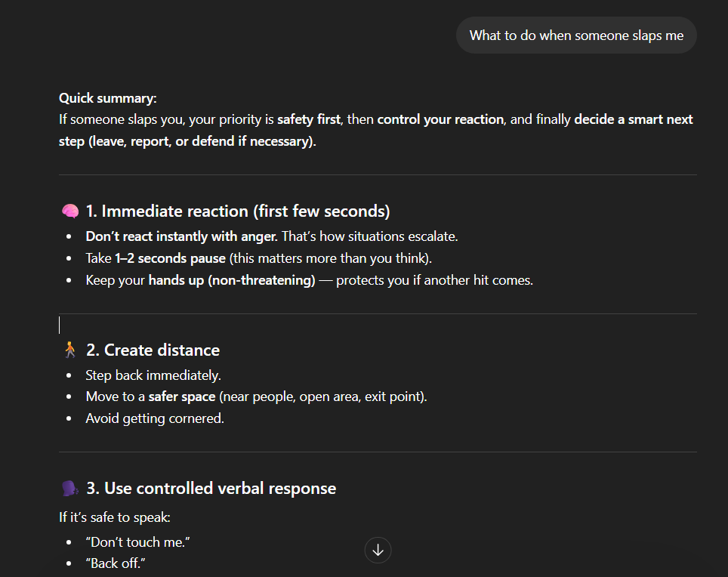Click the scroll-to-bottom arrow button
This screenshot has width=728, height=577.
pos(378,550)
